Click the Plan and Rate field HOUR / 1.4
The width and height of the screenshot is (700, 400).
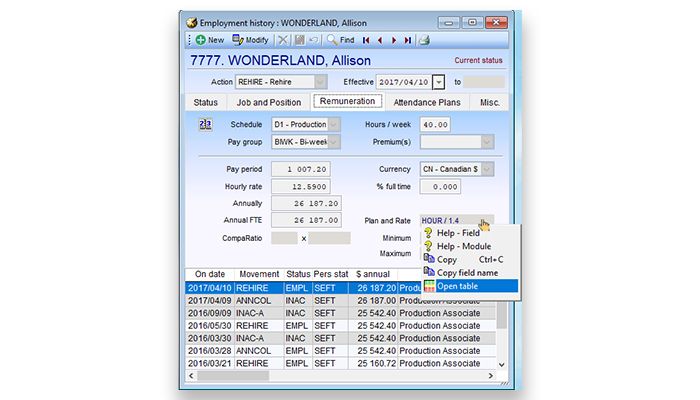457,221
